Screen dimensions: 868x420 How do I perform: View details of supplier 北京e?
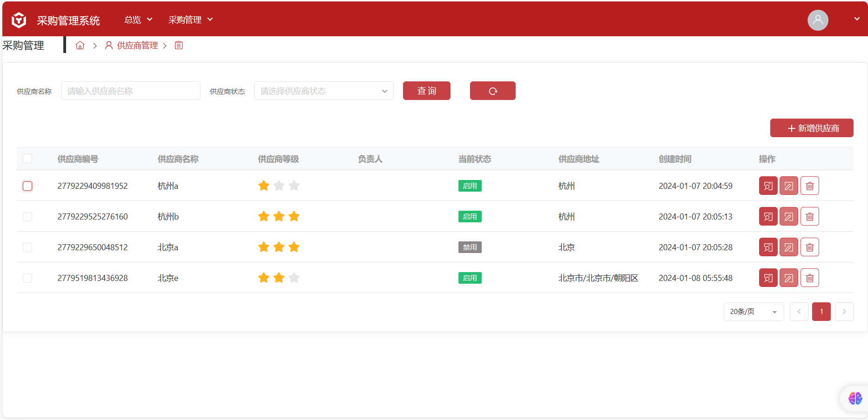point(768,278)
